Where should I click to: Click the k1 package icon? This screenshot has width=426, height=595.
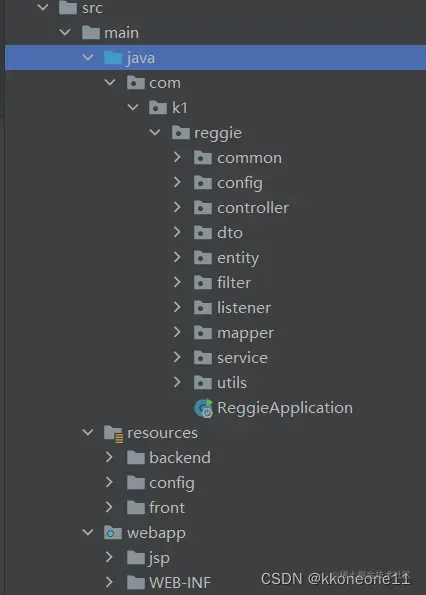(x=158, y=108)
